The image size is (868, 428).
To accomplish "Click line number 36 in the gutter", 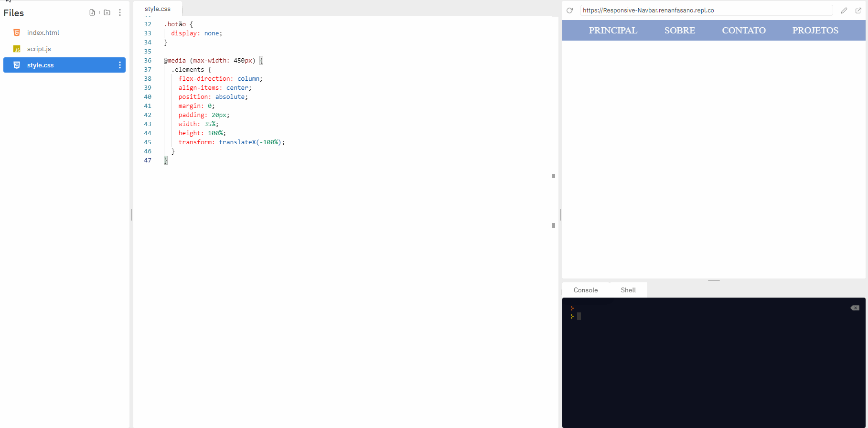I will tap(148, 61).
